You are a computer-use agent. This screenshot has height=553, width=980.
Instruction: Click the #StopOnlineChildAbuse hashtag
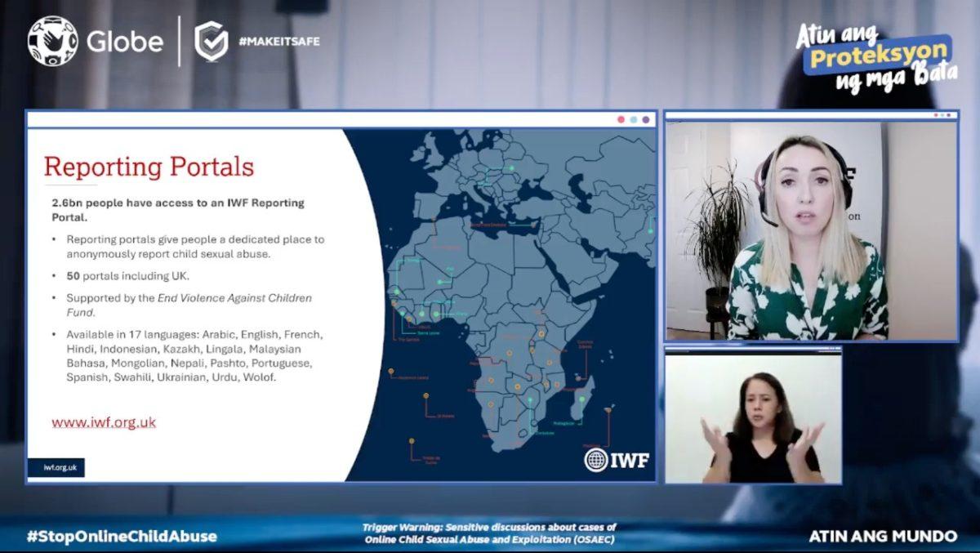coord(122,537)
